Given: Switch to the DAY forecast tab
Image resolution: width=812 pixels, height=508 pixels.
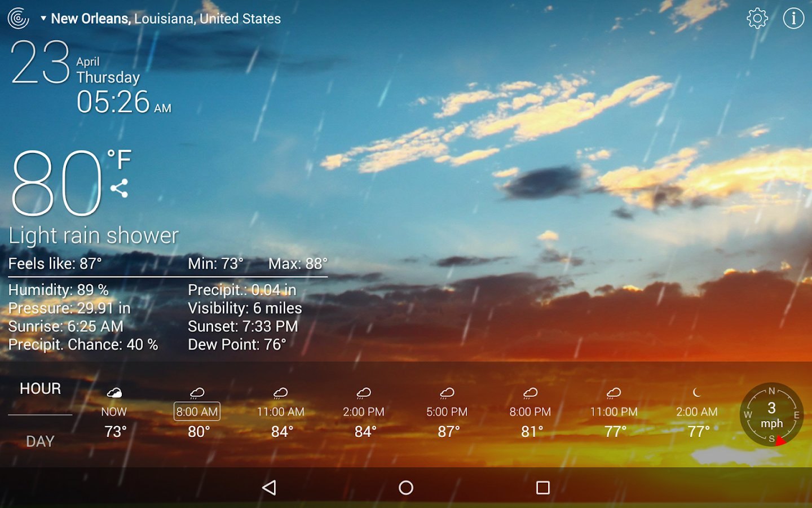Looking at the screenshot, I should [40, 441].
